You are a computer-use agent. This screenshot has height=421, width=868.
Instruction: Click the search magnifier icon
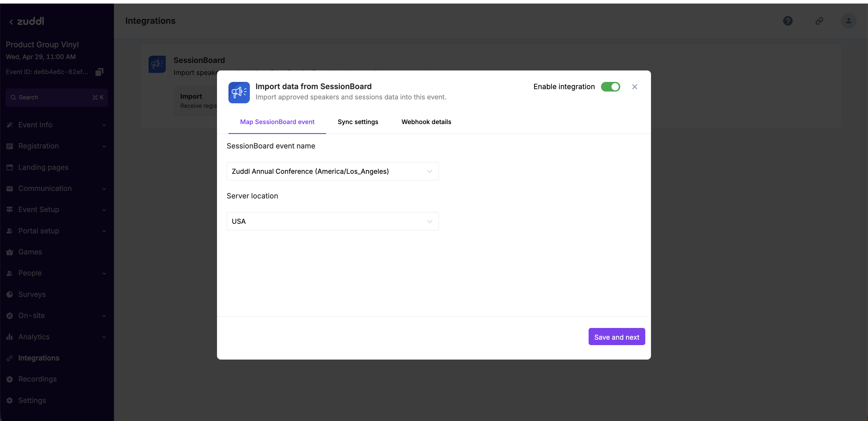(x=14, y=97)
